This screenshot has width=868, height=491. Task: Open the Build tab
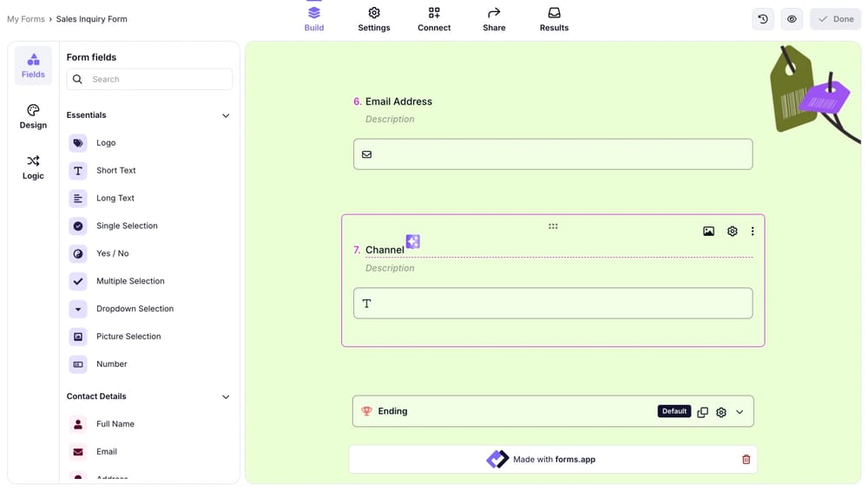(x=314, y=19)
